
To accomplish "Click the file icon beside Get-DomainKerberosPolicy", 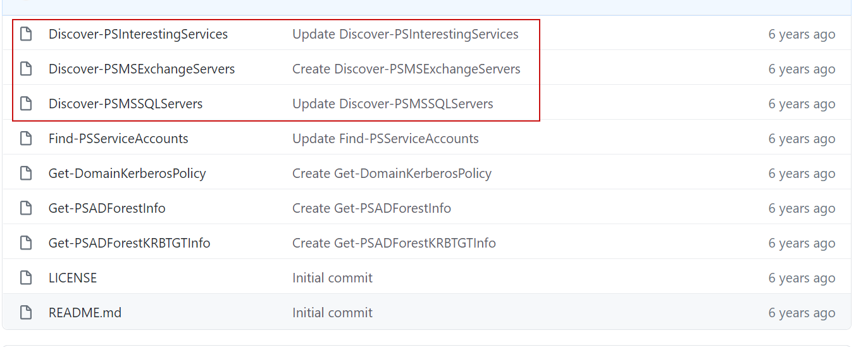I will [26, 173].
